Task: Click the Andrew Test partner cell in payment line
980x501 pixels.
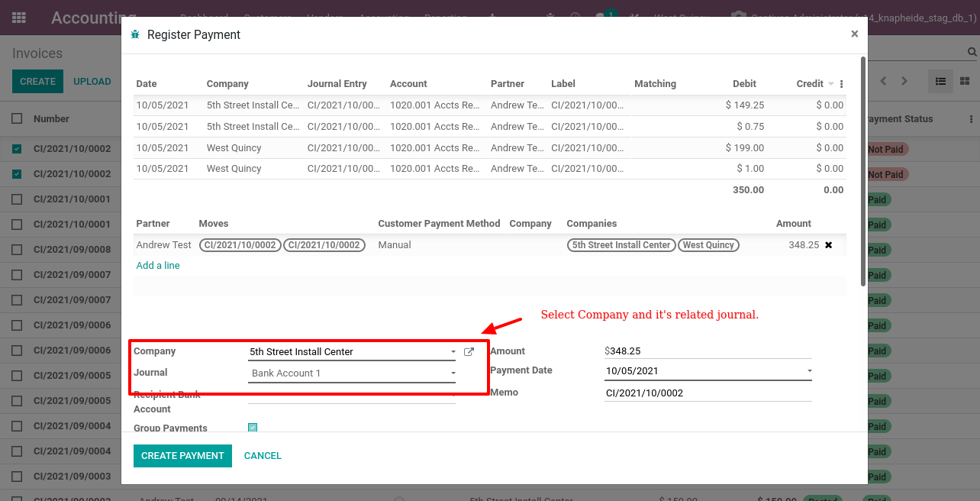Action: (x=163, y=245)
